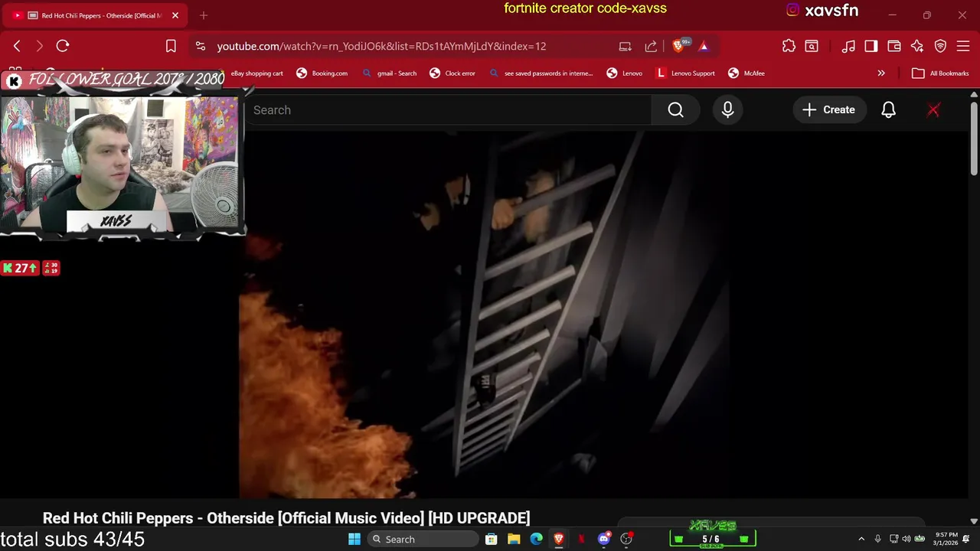Open the All Bookmarks folder

tap(941, 73)
